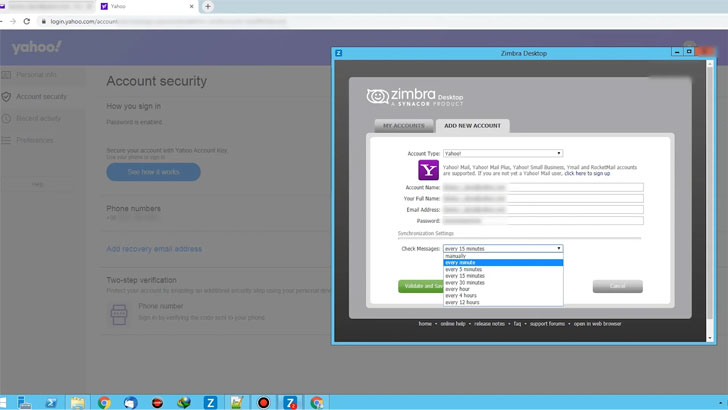Click the Windows Start button
The width and height of the screenshot is (728, 410).
point(3,403)
